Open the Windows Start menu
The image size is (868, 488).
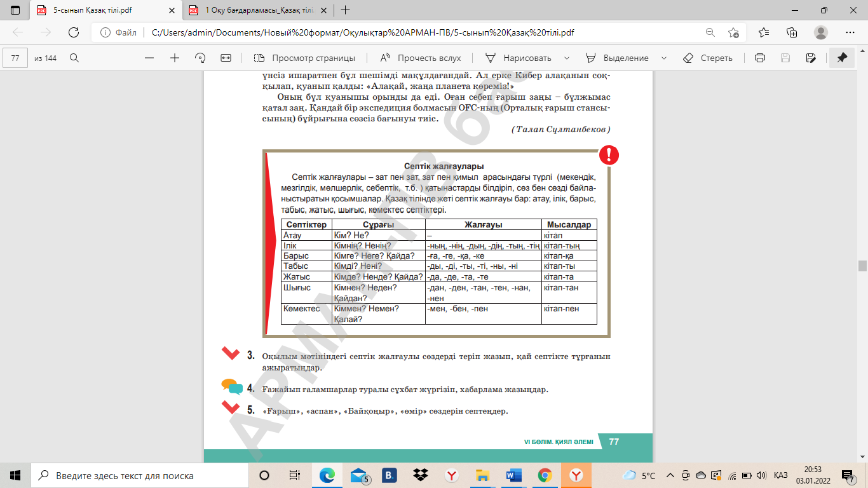click(x=15, y=475)
